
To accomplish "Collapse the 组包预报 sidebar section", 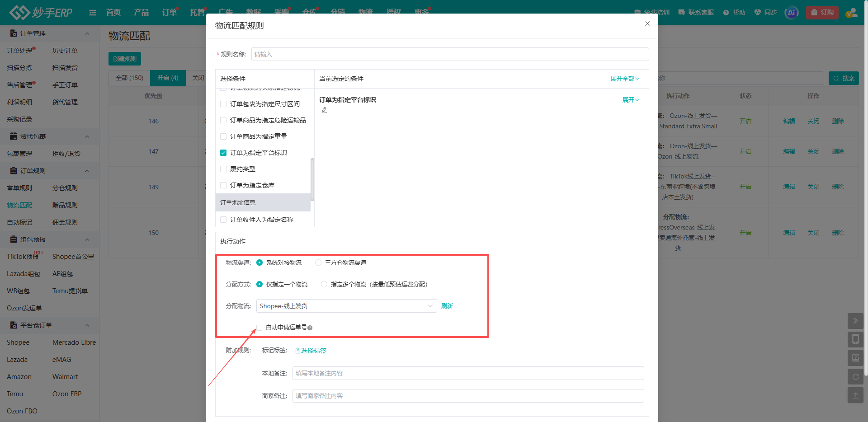I will (x=87, y=239).
